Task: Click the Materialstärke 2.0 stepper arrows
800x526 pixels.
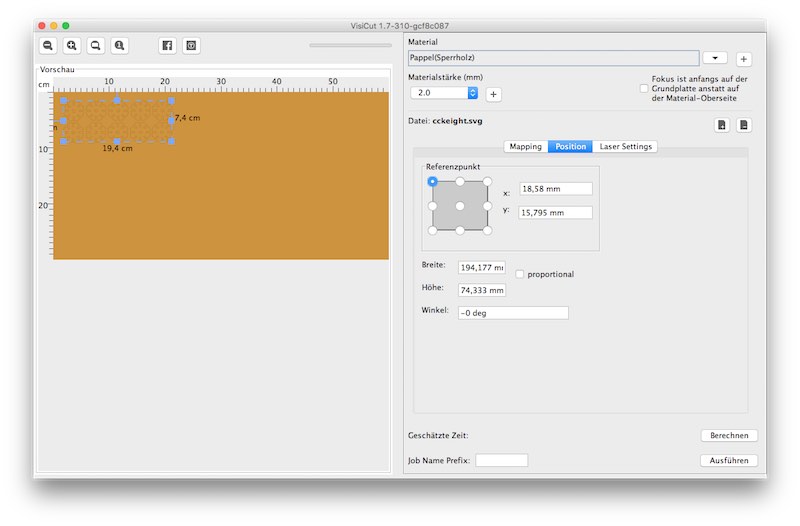Action: [x=472, y=93]
